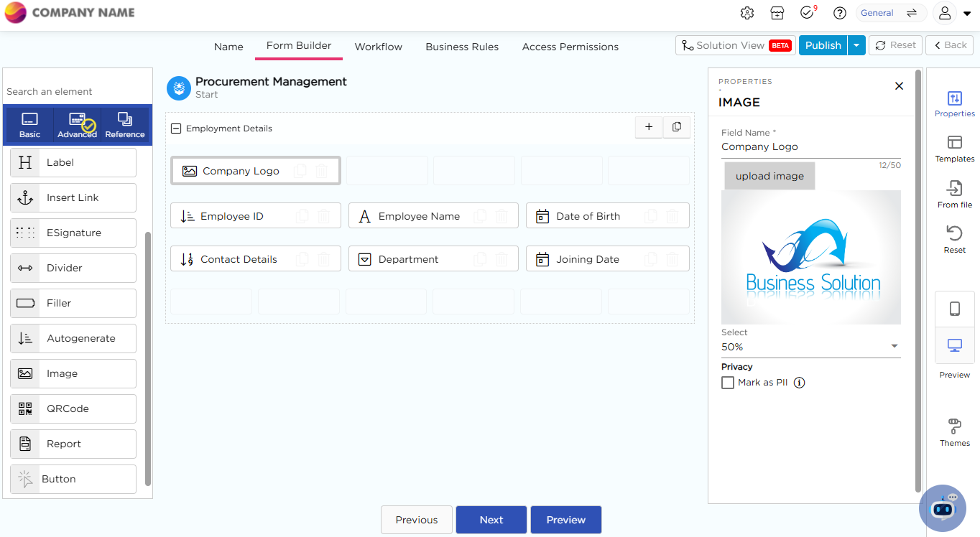Open the image size Select dropdown
The height and width of the screenshot is (537, 980).
[x=810, y=347]
